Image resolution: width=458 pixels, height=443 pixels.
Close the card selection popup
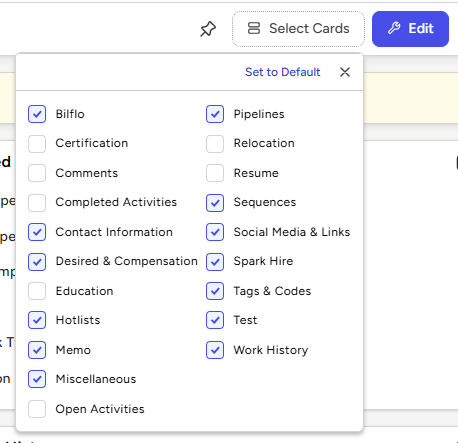(345, 72)
